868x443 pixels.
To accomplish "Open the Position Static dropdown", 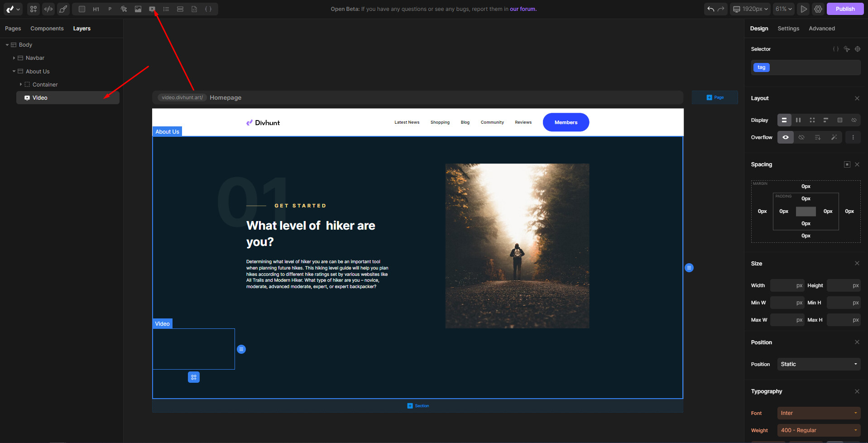I will point(819,364).
